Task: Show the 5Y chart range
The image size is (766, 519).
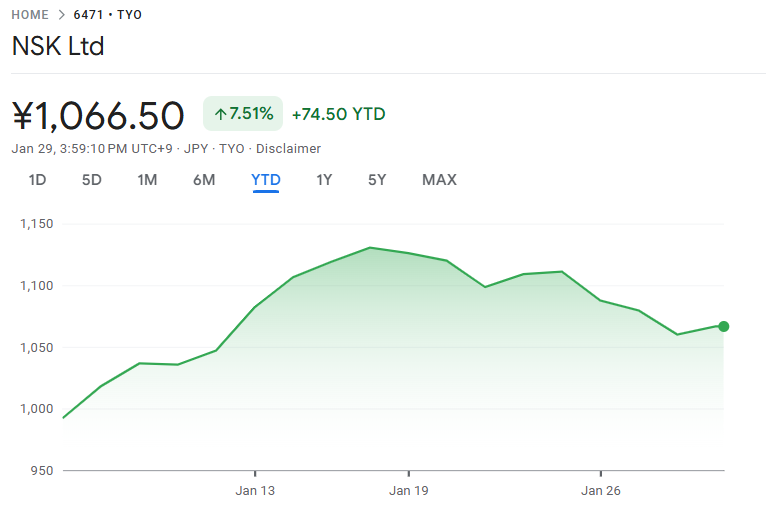Action: [377, 180]
